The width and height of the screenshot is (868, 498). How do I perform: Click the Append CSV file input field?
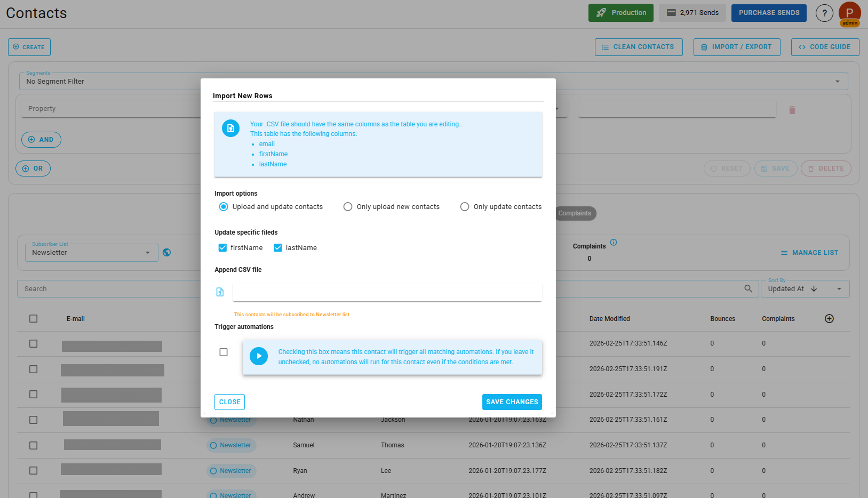[x=387, y=292]
